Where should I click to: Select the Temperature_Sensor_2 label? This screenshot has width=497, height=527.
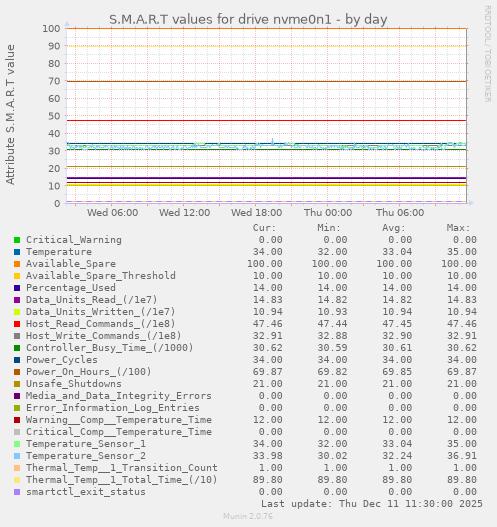86,456
